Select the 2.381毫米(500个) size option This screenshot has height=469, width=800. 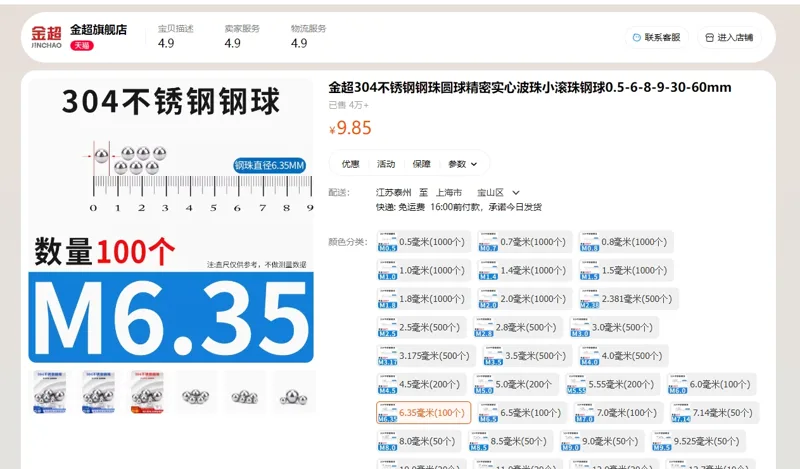pyautogui.click(x=629, y=299)
